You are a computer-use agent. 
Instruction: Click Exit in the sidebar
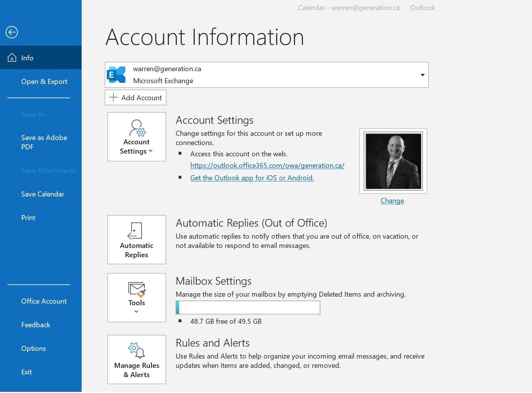(x=26, y=372)
